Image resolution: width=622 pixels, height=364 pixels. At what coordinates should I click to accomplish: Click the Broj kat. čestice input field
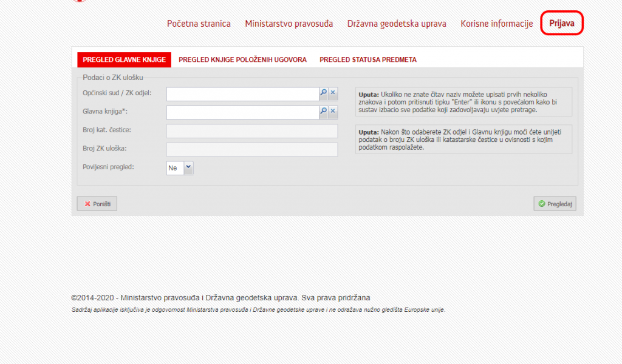tap(252, 131)
